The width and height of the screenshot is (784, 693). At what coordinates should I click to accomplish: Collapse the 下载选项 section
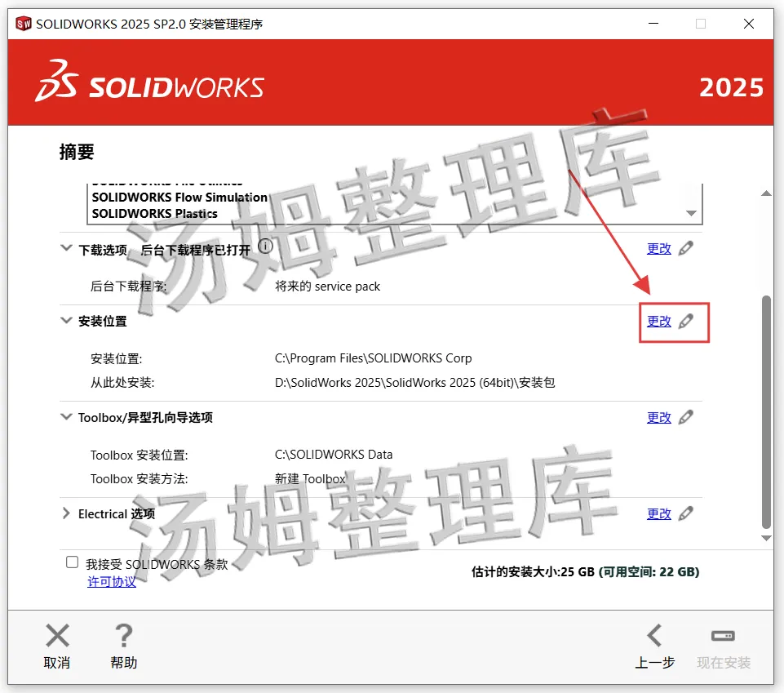coord(66,247)
